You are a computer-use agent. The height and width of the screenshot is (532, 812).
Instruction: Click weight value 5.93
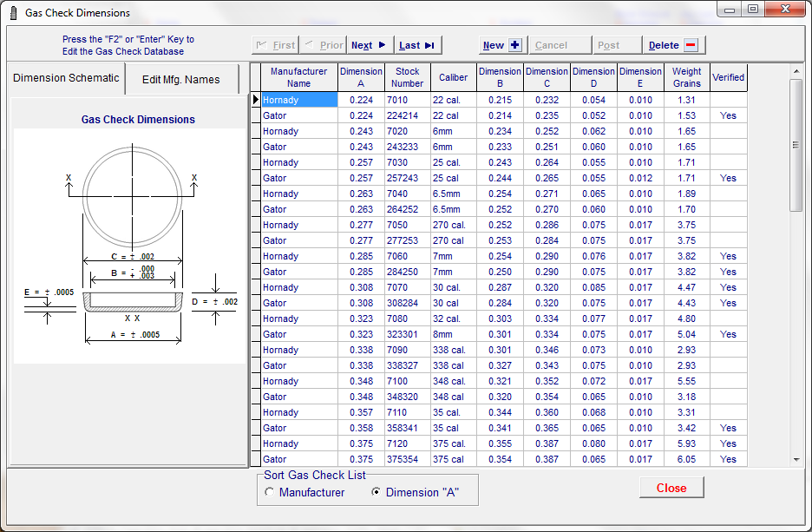point(687,443)
